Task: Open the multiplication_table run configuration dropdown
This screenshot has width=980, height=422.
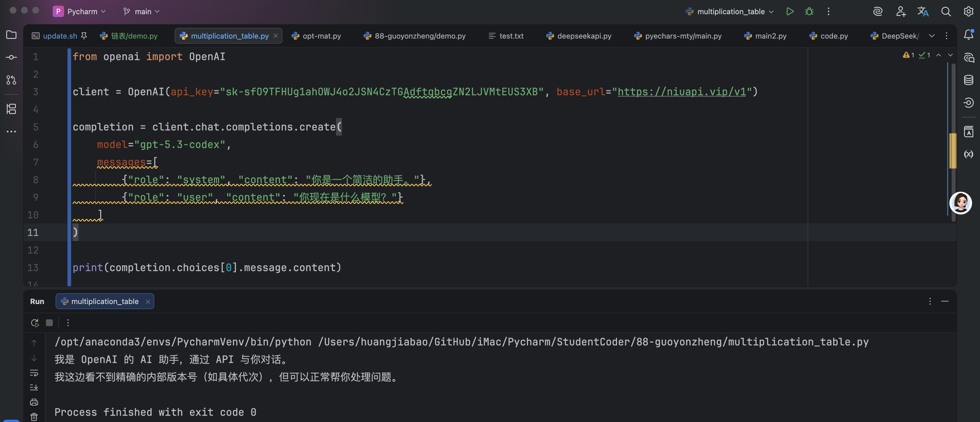Action: point(730,11)
